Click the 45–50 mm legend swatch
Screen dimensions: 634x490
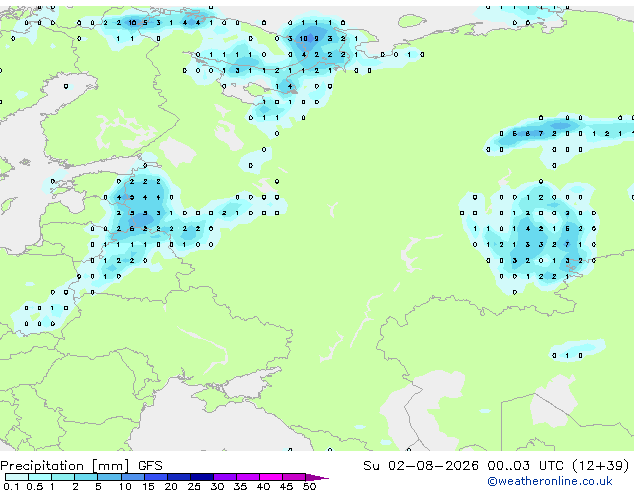point(294,477)
